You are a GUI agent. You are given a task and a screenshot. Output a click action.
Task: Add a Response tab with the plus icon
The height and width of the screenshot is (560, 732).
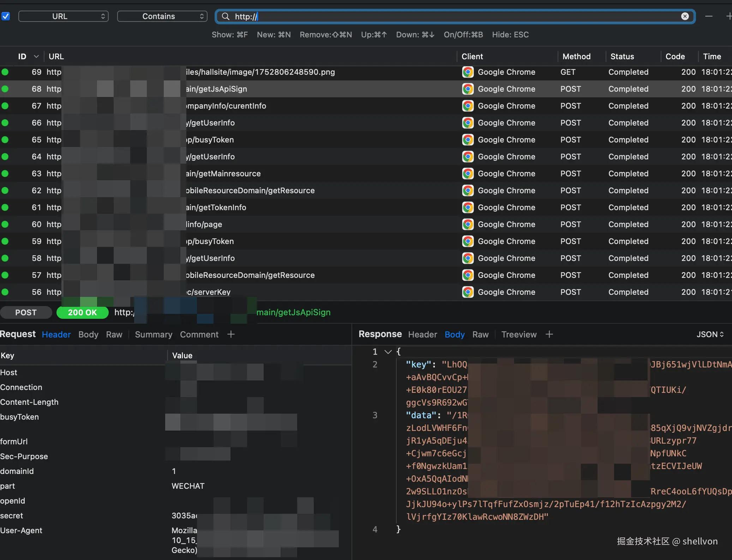coord(549,334)
